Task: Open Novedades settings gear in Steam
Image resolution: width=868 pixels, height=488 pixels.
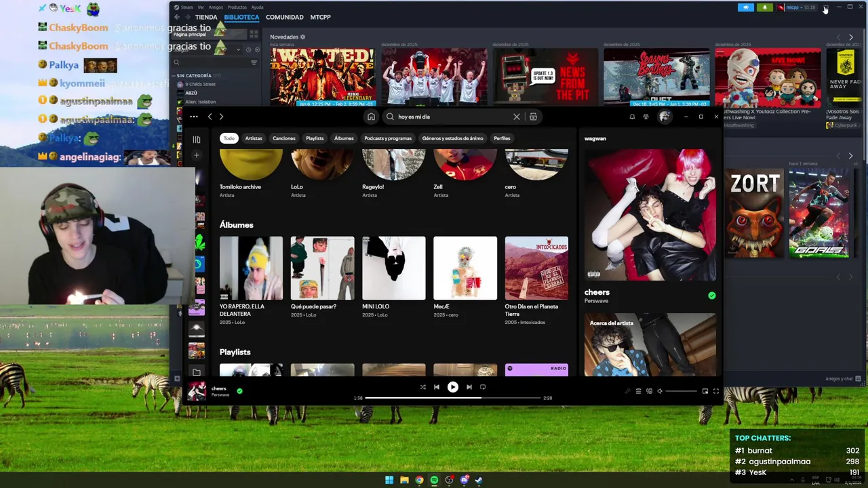Action: (302, 37)
